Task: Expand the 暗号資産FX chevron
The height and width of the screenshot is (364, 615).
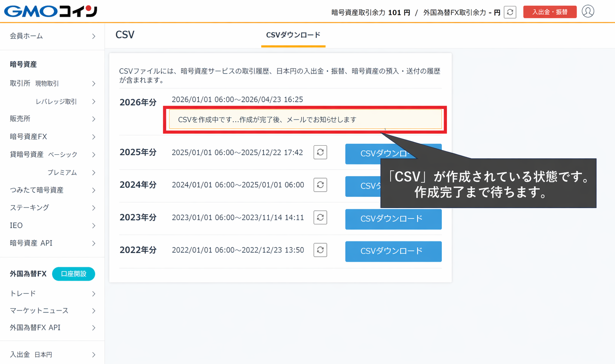Action: tap(94, 137)
